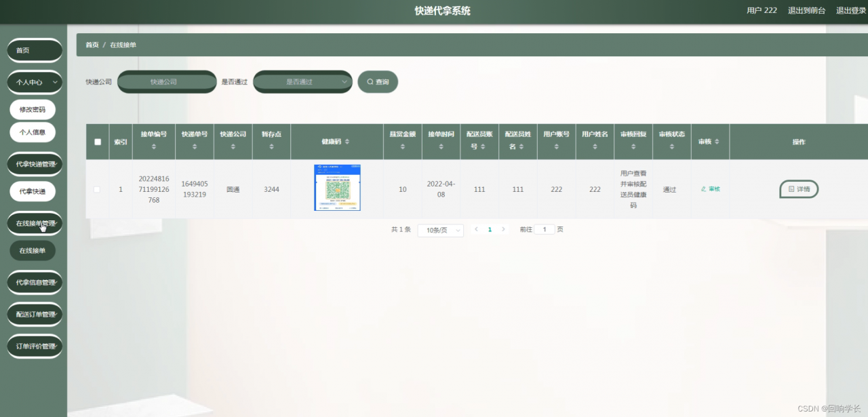Sort table by 用户账号 column arrows
868x417 pixels.
556,146
